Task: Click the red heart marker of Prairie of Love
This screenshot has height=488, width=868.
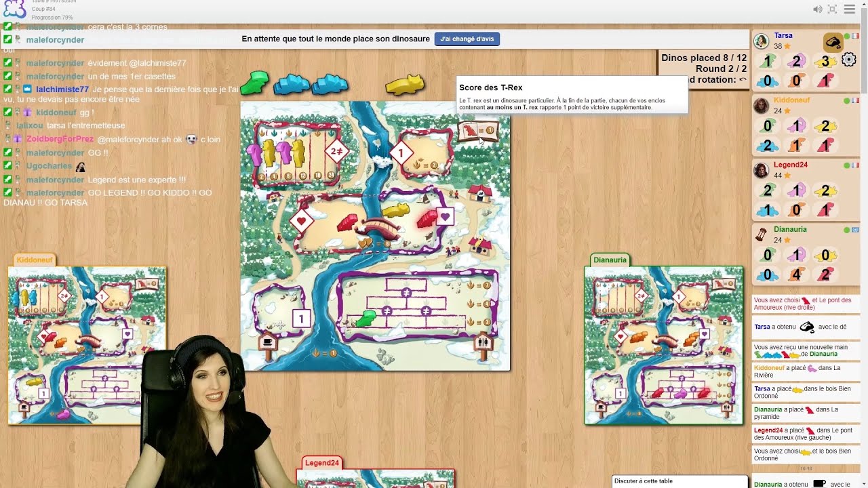Action: click(301, 221)
